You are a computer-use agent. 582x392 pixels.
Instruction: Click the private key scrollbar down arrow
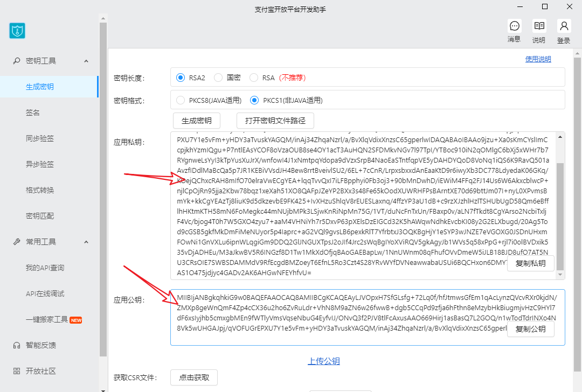coord(560,275)
